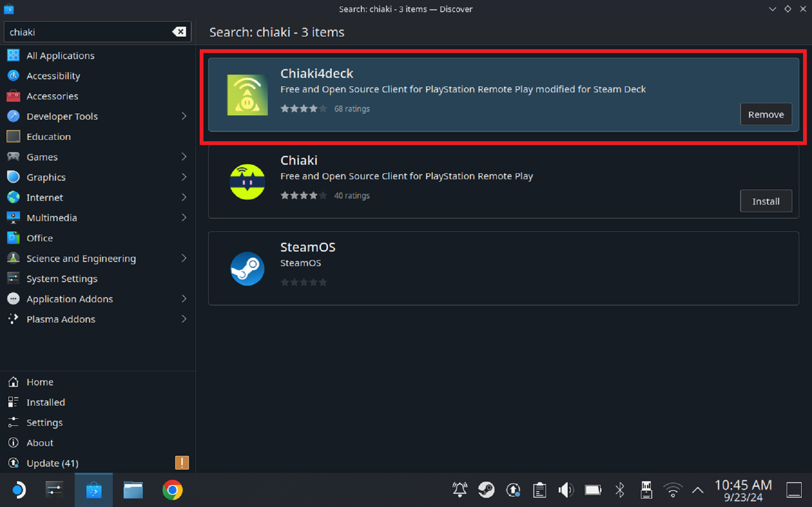Install the Chiaki application
This screenshot has height=507, width=812.
click(766, 201)
